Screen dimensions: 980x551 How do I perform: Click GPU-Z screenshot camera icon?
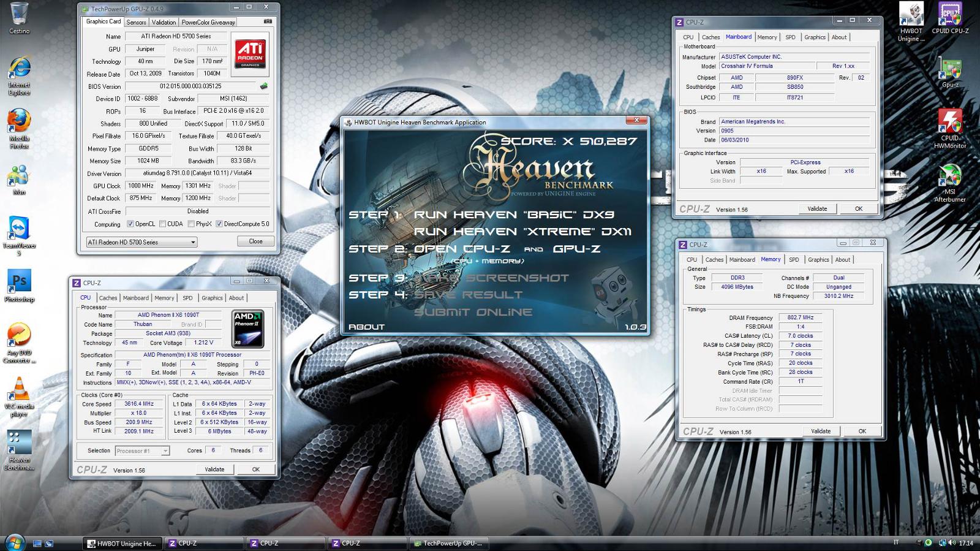point(268,21)
